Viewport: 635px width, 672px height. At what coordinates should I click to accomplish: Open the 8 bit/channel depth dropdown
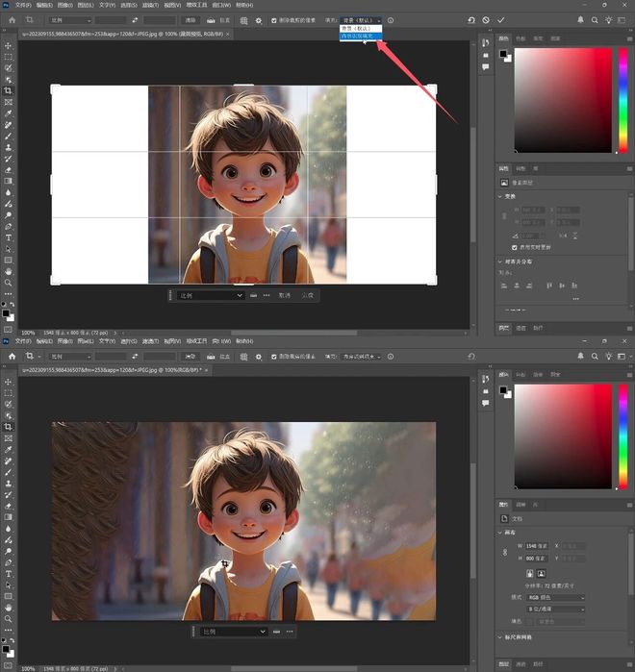556,609
